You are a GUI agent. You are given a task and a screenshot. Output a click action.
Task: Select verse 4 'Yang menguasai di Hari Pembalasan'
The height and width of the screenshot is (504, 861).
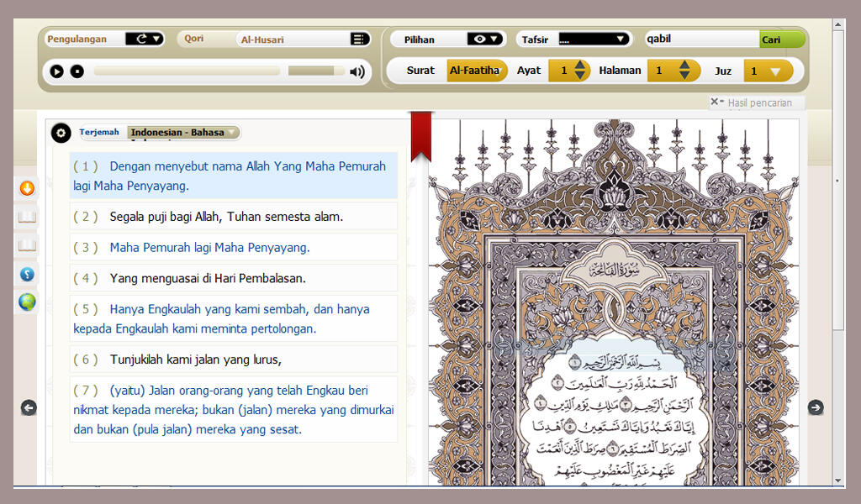[234, 278]
